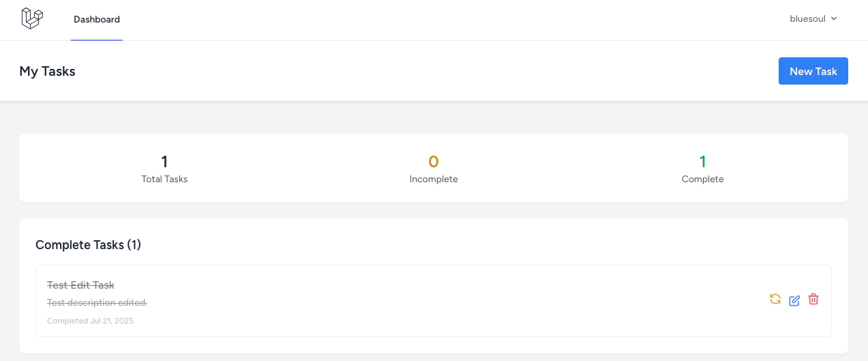The height and width of the screenshot is (361, 868).
Task: Create a task with New Task button
Action: pyautogui.click(x=813, y=71)
